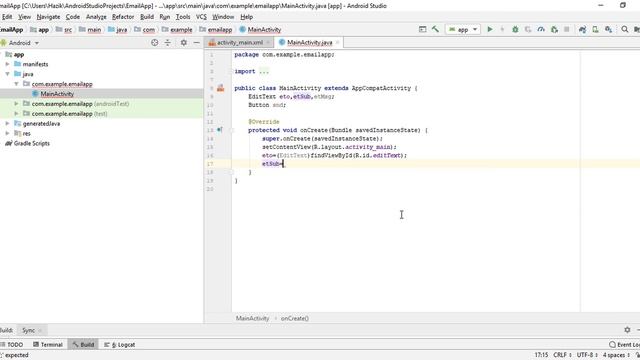Close the activity_main.xml tab
This screenshot has width=640, height=360.
pos(268,42)
